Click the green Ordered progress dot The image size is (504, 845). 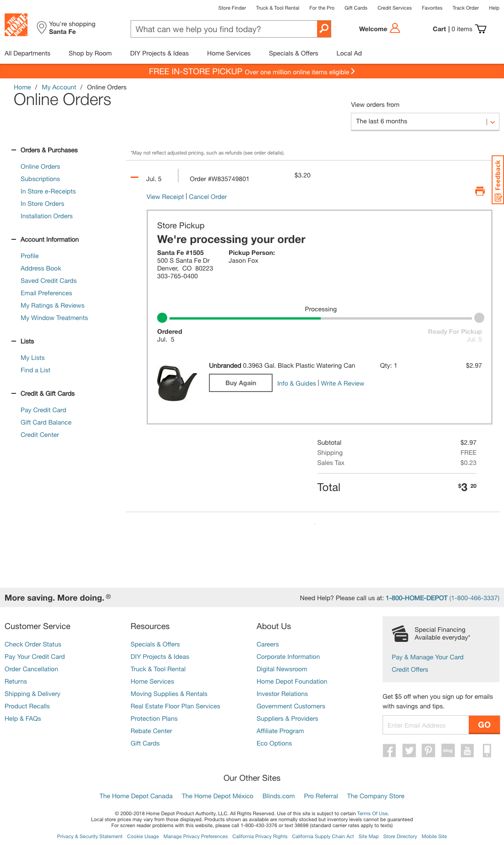click(x=162, y=318)
